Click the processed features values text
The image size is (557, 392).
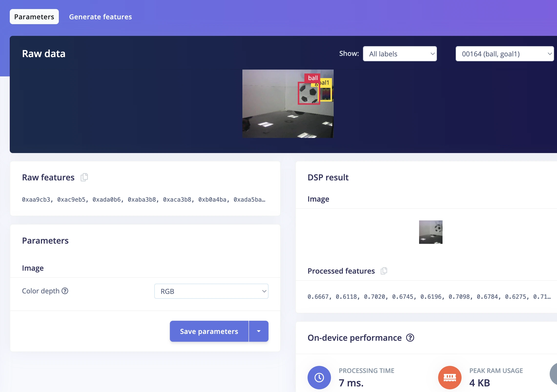pyautogui.click(x=429, y=297)
